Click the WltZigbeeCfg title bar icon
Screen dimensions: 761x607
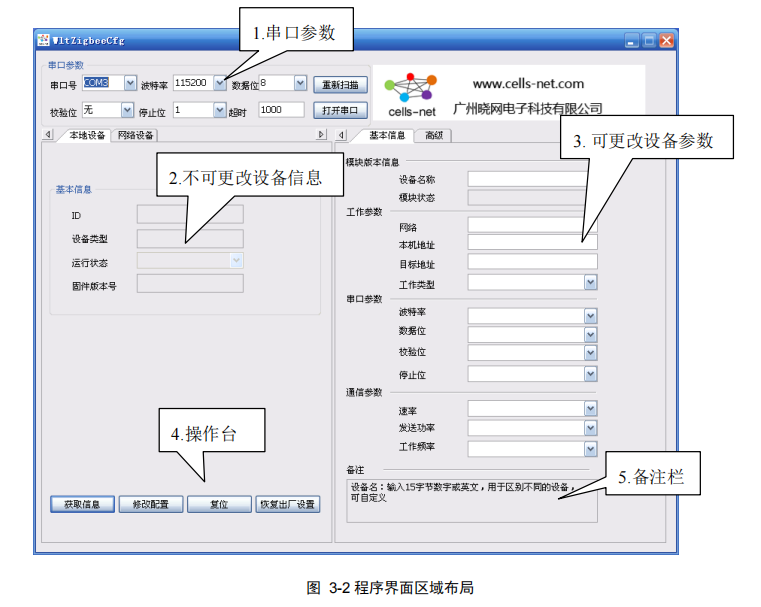point(44,40)
